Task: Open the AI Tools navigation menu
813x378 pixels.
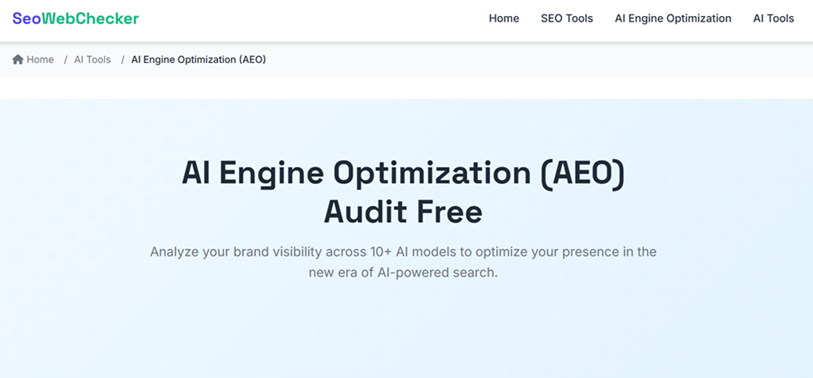Action: 773,19
